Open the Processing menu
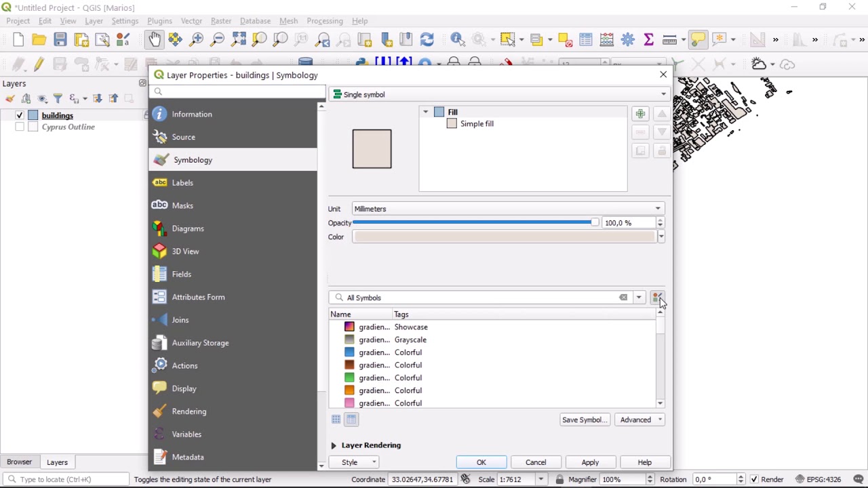 (x=325, y=21)
